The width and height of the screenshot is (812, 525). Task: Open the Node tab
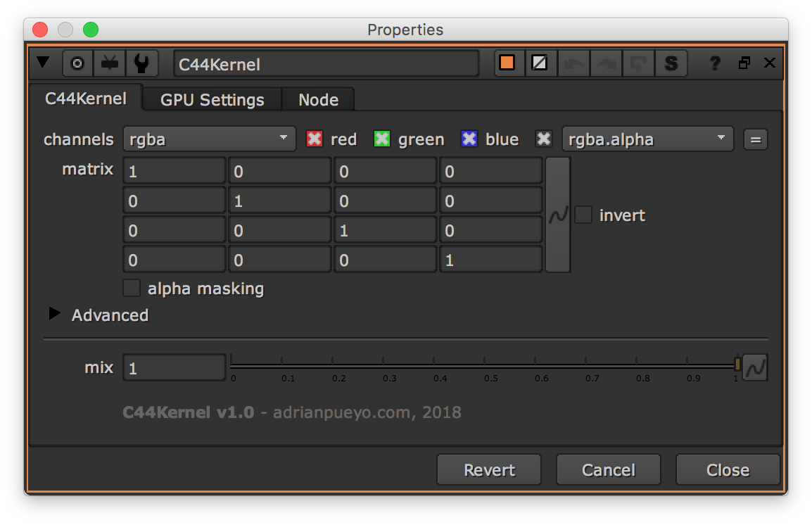[x=317, y=99]
